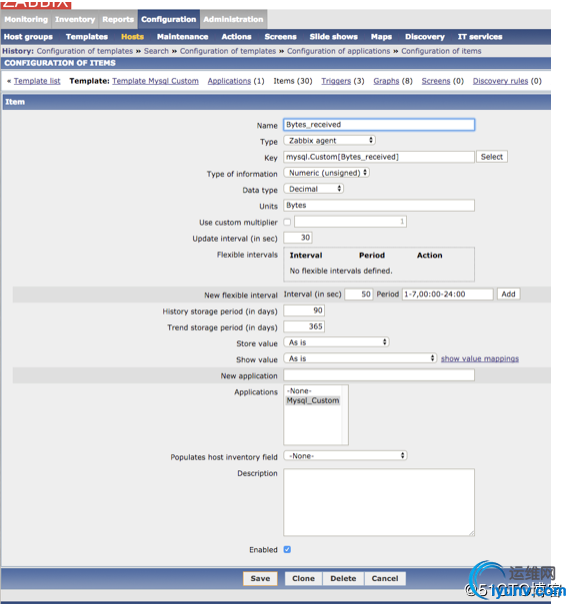Open the Type dropdown (Zabbix agent)
The image size is (572, 607).
[x=329, y=141]
